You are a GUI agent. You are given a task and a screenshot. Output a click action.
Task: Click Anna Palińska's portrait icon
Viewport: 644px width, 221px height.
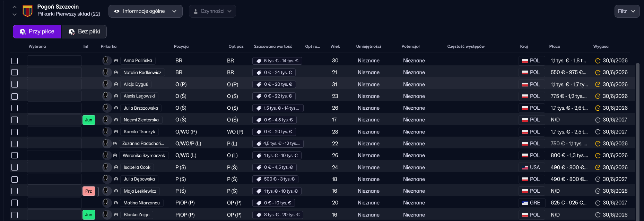point(106,61)
